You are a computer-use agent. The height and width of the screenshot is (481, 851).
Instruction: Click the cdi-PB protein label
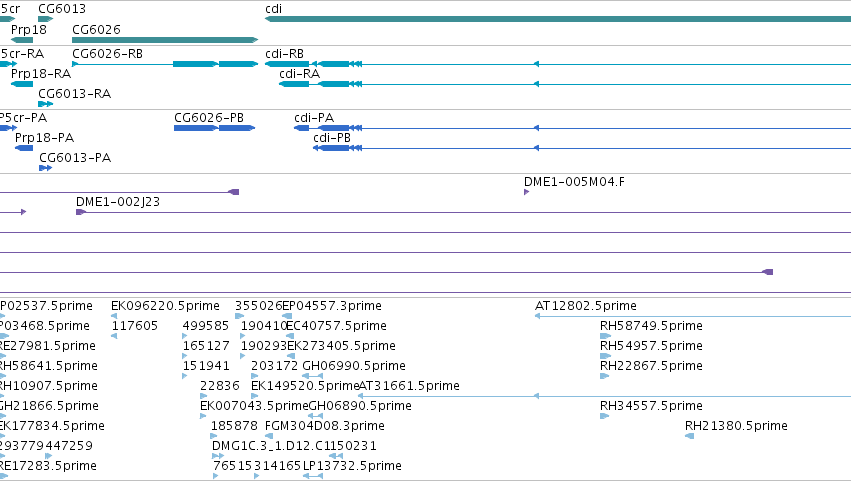(x=332, y=138)
